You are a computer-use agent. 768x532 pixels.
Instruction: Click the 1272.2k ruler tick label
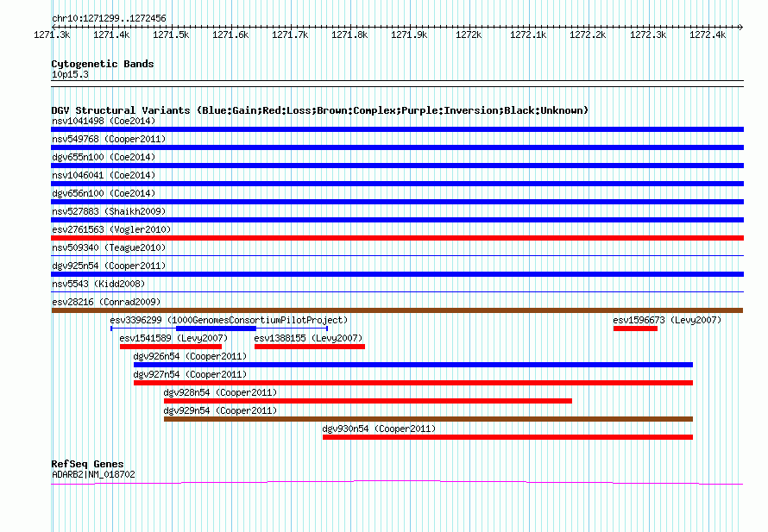click(x=588, y=34)
